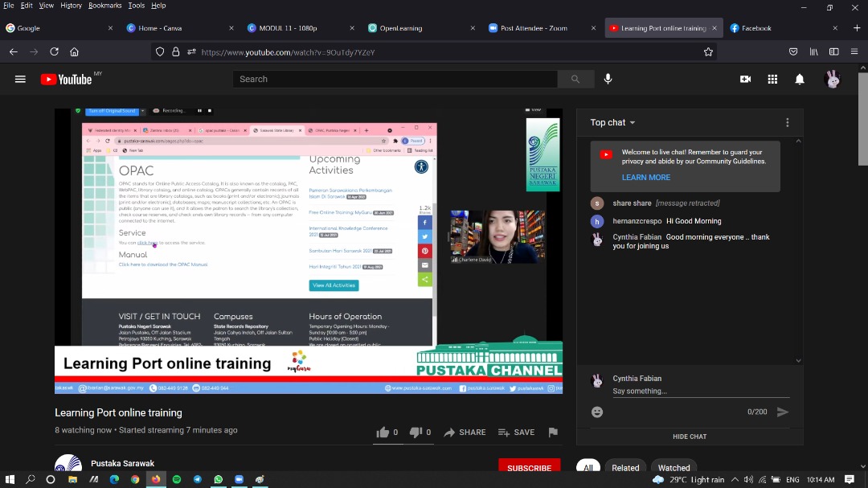The image size is (868, 488).
Task: Open the volume control in system tray
Action: [x=748, y=480]
